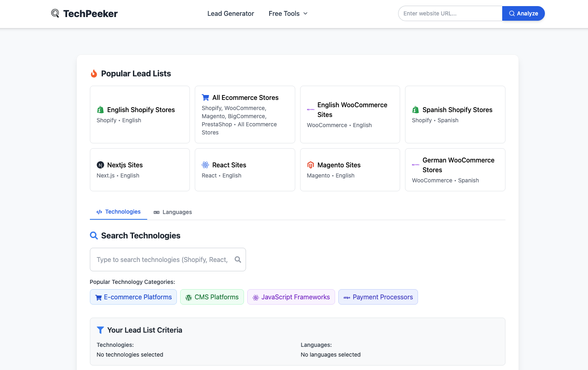This screenshot has height=370, width=588.
Task: Switch to the Languages tab
Action: 173,212
